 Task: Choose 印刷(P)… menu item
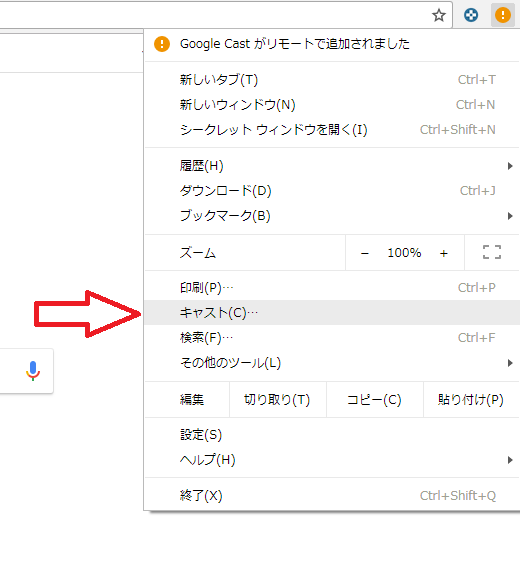(x=332, y=288)
